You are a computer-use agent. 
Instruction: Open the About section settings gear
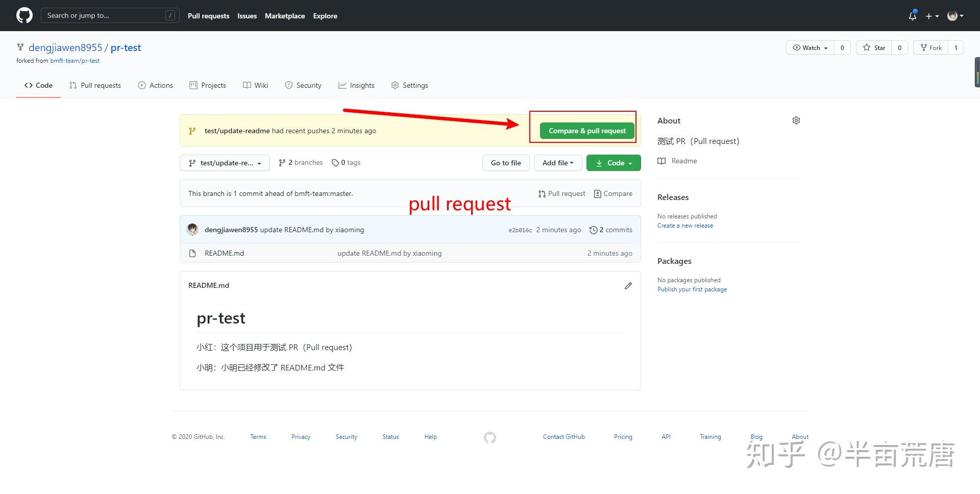click(x=796, y=120)
